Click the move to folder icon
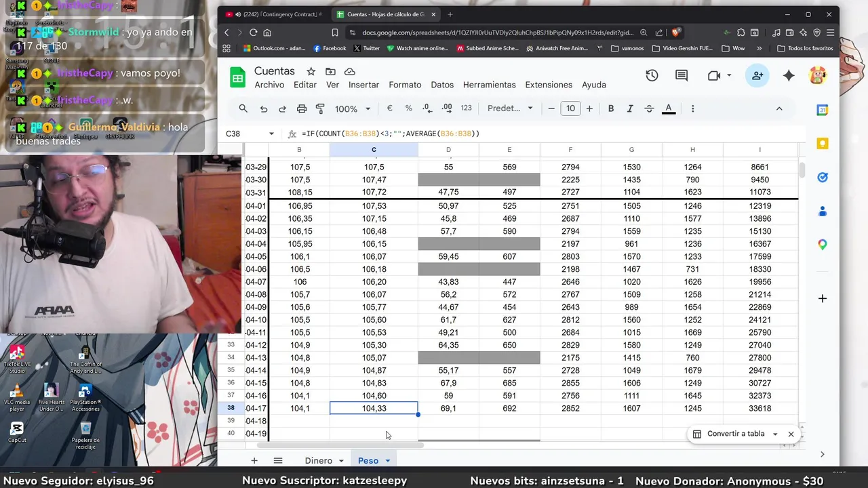868x488 pixels. click(x=330, y=71)
